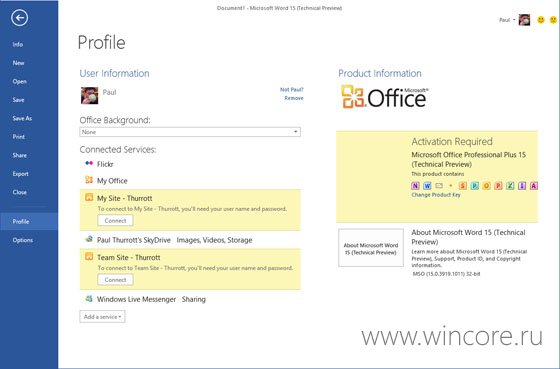Send a frown with the sad face icon
The height and width of the screenshot is (369, 560).
[553, 20]
